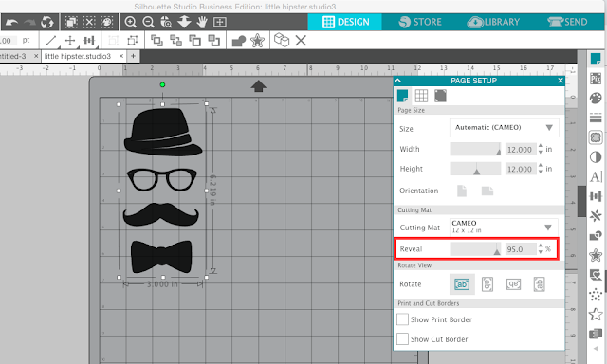The image size is (607, 364).
Task: Click the Reveal value field 95.0
Action: click(x=521, y=249)
